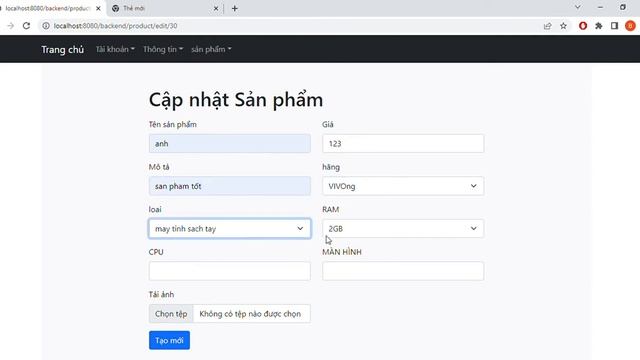This screenshot has width=640, height=360.
Task: Open the Extensions puzzle icon
Action: [599, 26]
